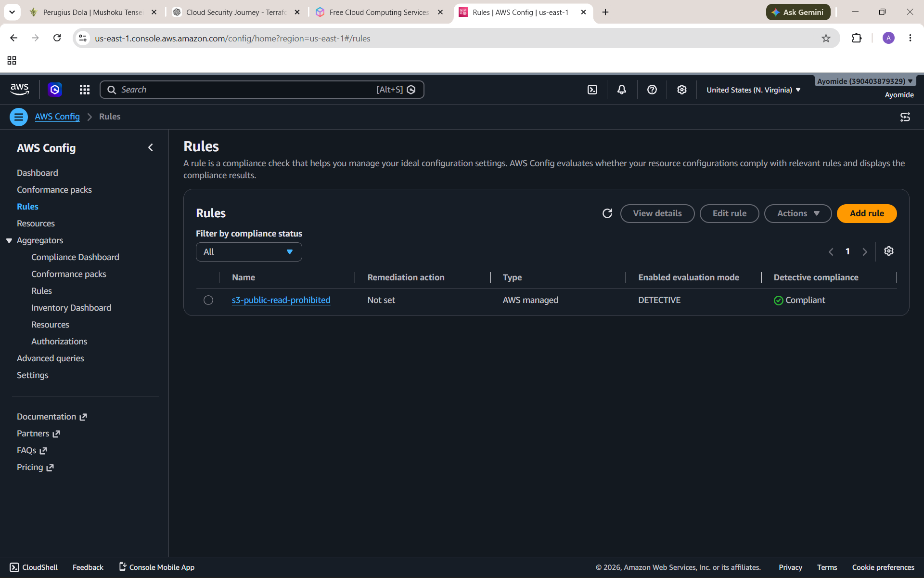Open Cookie preferences in footer
Screen dimensions: 924x578
(883, 567)
